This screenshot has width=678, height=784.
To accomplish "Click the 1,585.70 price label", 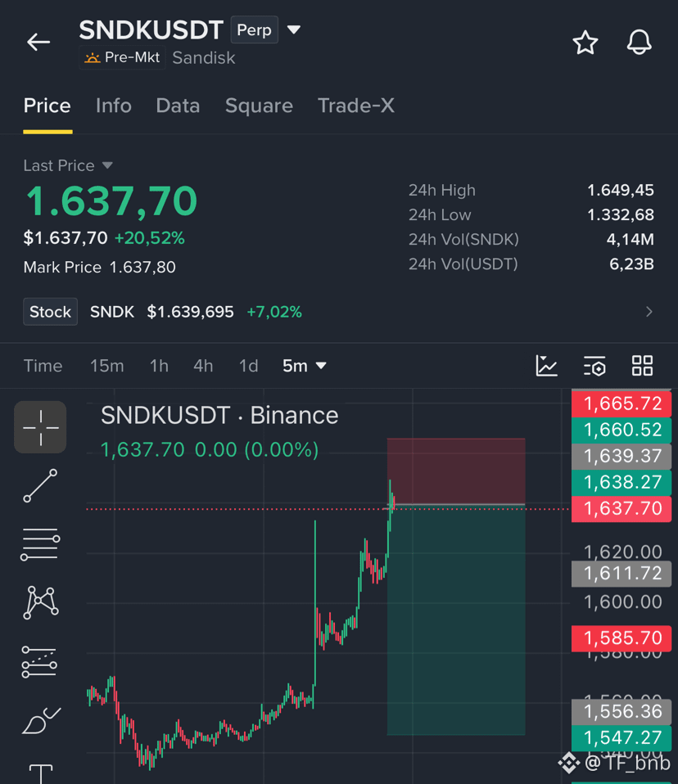I will click(x=621, y=638).
